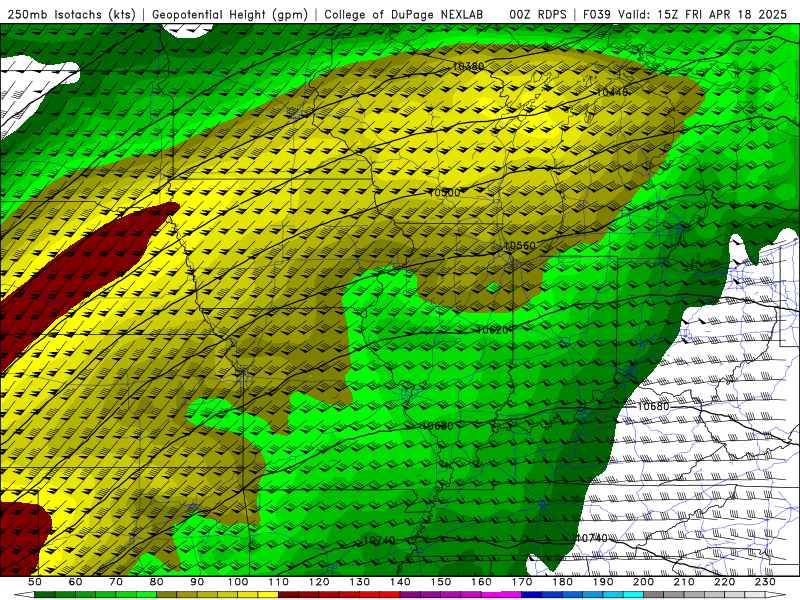This screenshot has height=600, width=800.
Task: Click the 90 tick label on color scale
Action: tap(197, 582)
